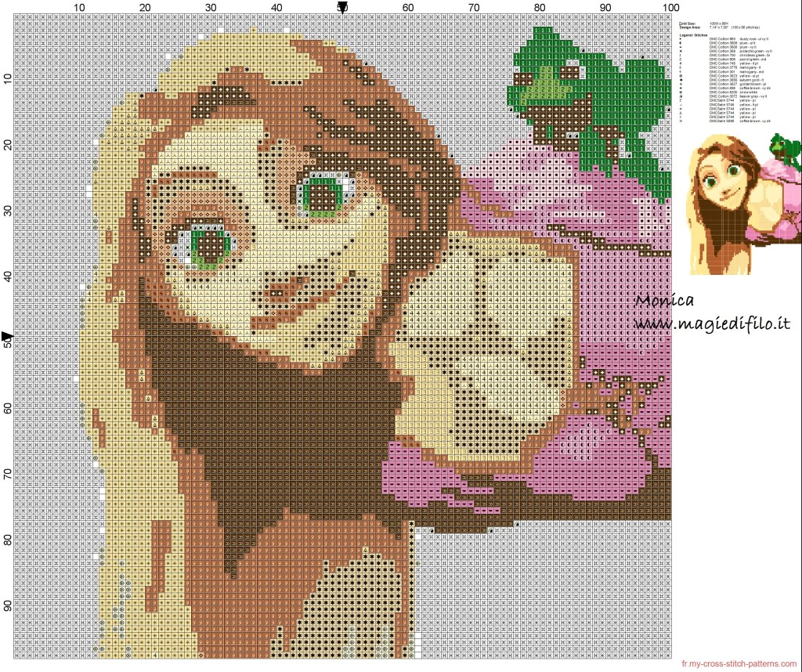Select the 'mahogany - md' legend row

pos(721,71)
